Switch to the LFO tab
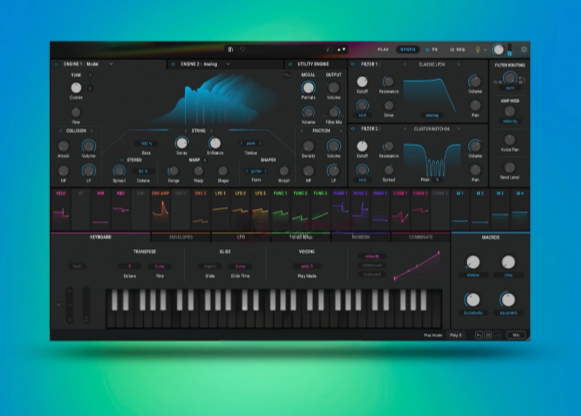581x416 pixels. (x=241, y=237)
